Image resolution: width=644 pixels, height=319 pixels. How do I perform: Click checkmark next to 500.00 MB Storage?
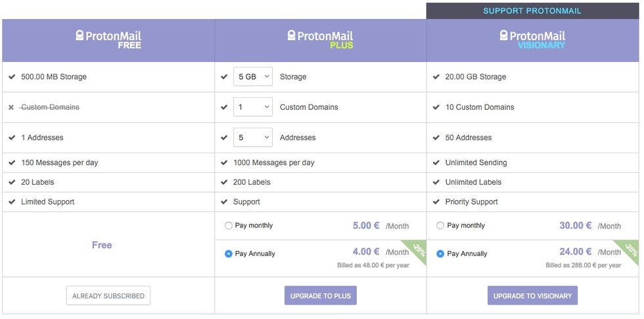(x=12, y=77)
